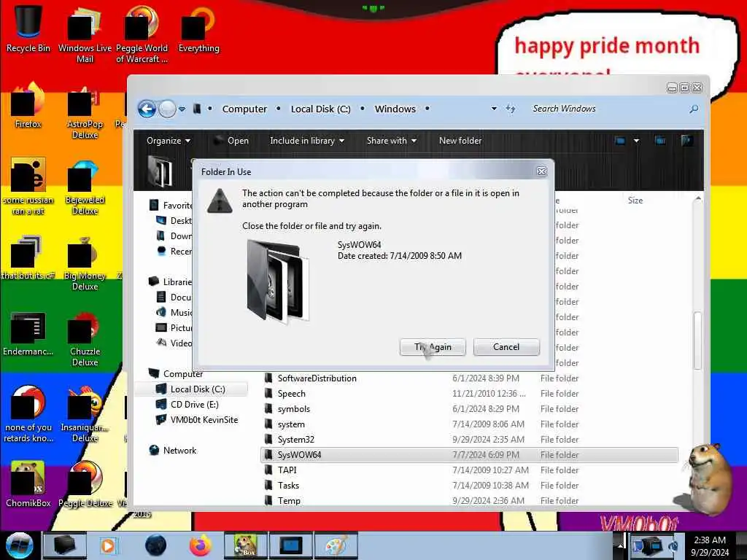Open Big Money Deluxe desktop icon
This screenshot has height=560, width=747.
click(85, 262)
